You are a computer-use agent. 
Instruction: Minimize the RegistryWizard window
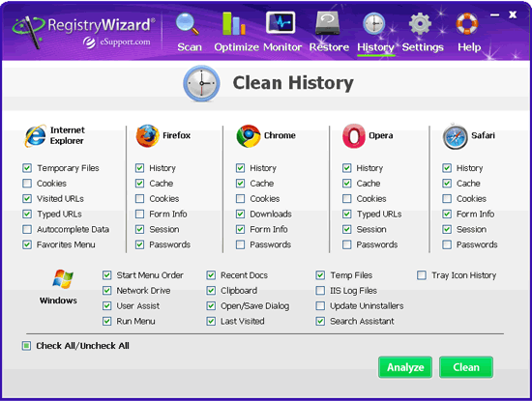[x=495, y=15]
